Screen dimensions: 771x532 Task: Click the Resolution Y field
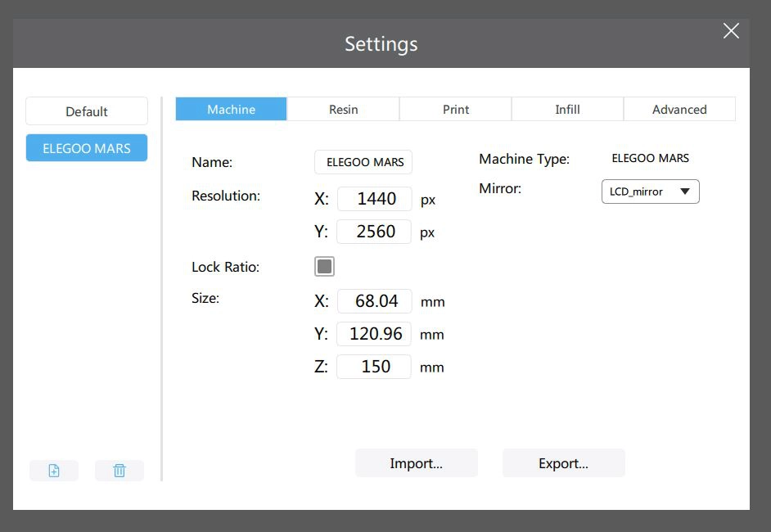pos(374,232)
